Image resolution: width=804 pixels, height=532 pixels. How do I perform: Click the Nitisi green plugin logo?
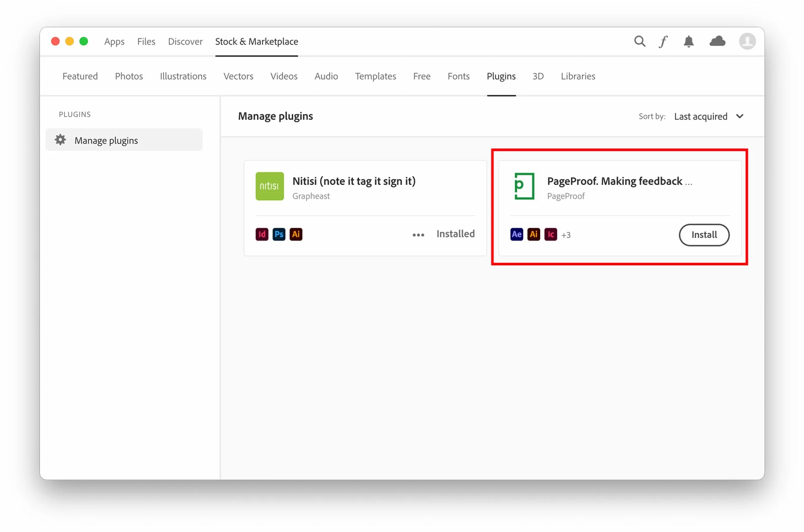pyautogui.click(x=270, y=186)
